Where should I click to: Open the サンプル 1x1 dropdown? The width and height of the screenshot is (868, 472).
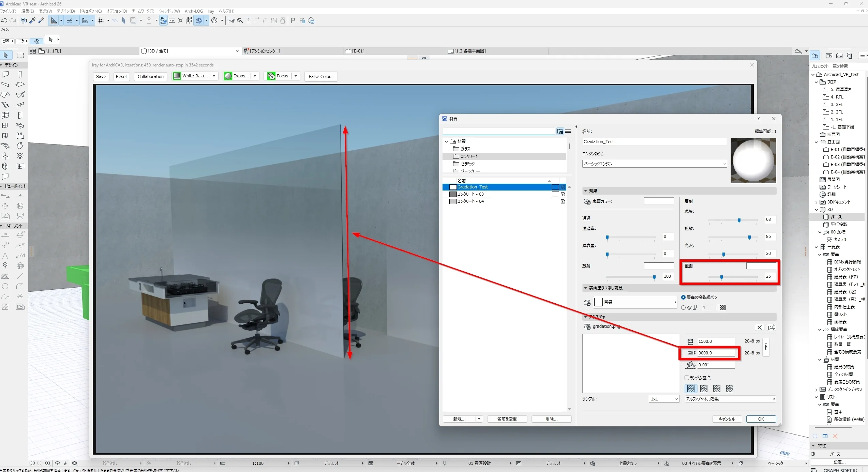tap(664, 399)
